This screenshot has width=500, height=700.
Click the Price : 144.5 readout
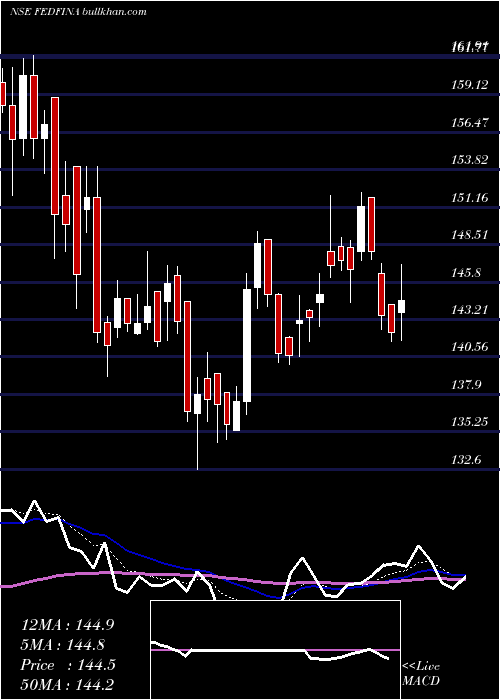coord(68,665)
